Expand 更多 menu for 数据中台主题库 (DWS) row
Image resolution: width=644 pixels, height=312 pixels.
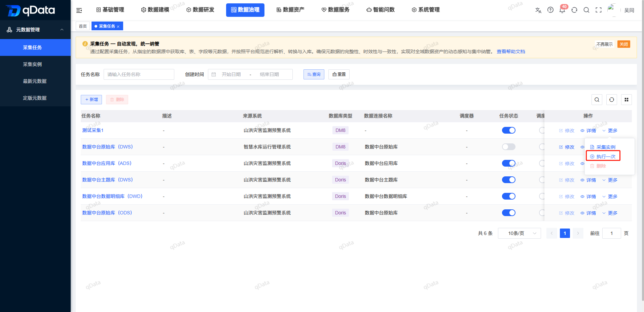[610, 180]
